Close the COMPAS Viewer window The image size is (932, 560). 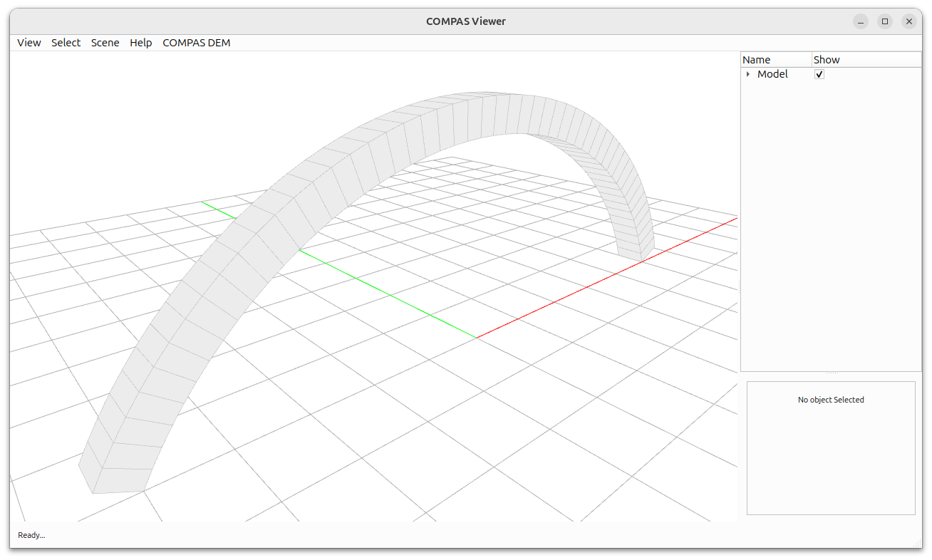(909, 21)
